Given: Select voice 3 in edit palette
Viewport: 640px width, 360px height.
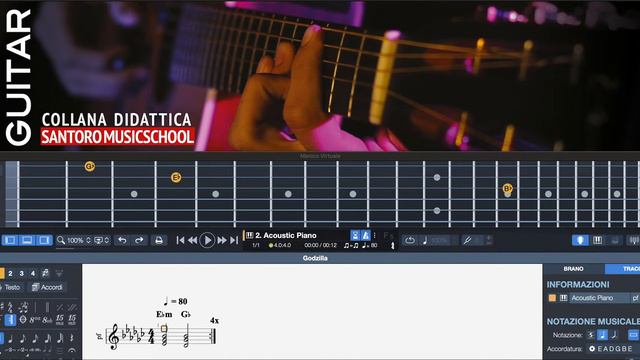Looking at the screenshot, I should click(x=22, y=273).
